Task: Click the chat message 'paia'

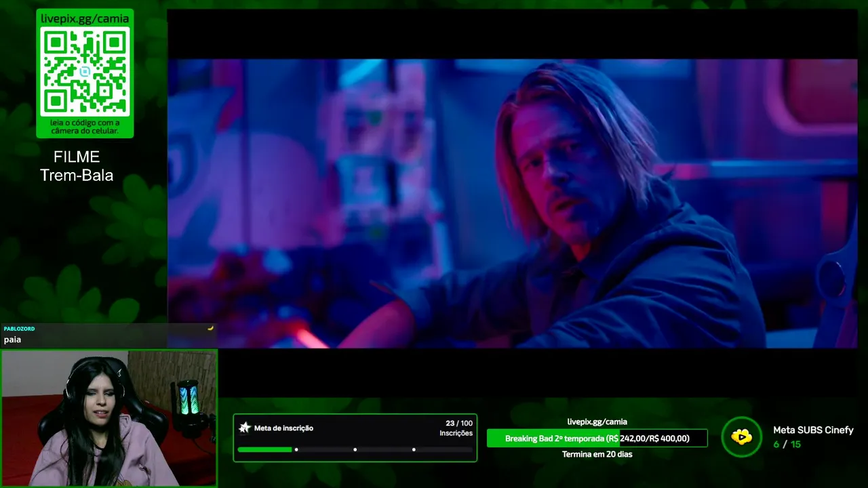Action: coord(12,340)
